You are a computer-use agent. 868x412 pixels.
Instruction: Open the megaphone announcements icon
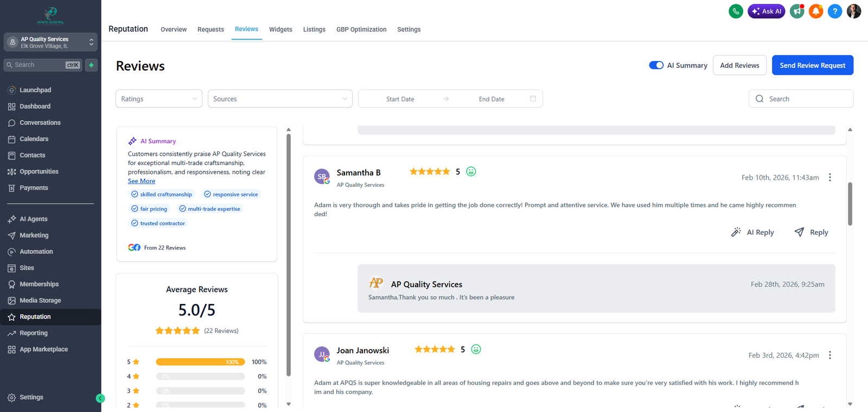click(x=797, y=11)
